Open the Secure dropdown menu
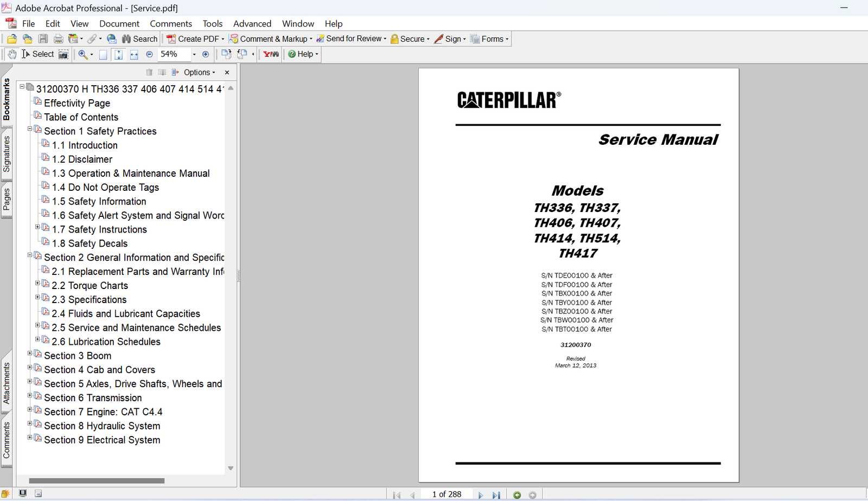 pos(410,39)
